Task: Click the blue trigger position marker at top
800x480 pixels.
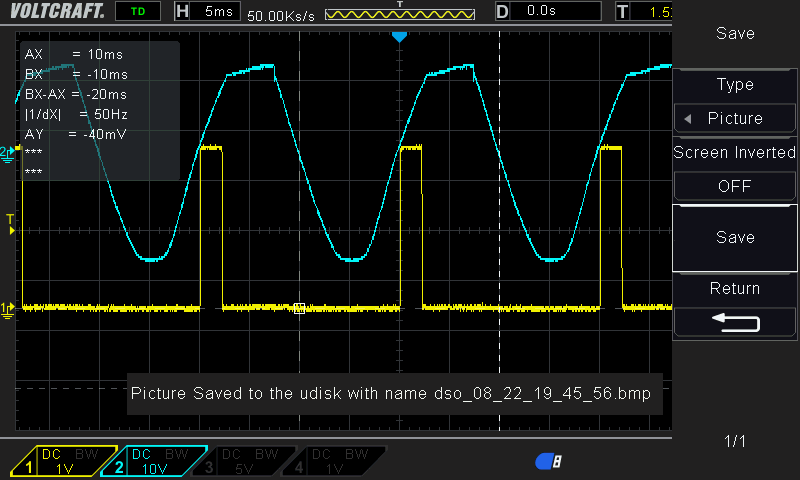Action: coord(399,37)
